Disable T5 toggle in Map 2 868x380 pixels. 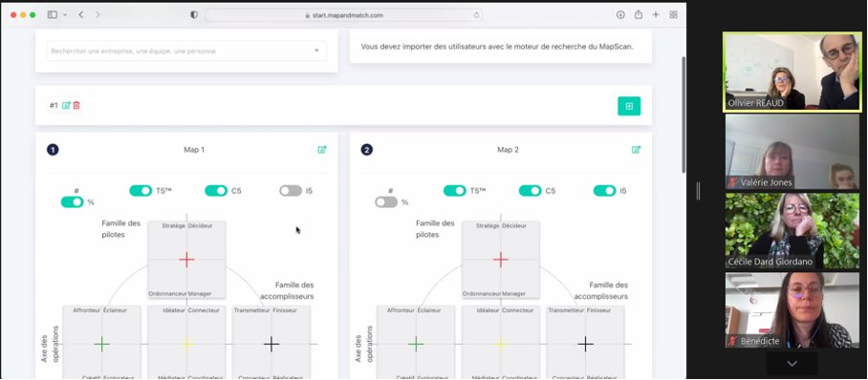[454, 190]
